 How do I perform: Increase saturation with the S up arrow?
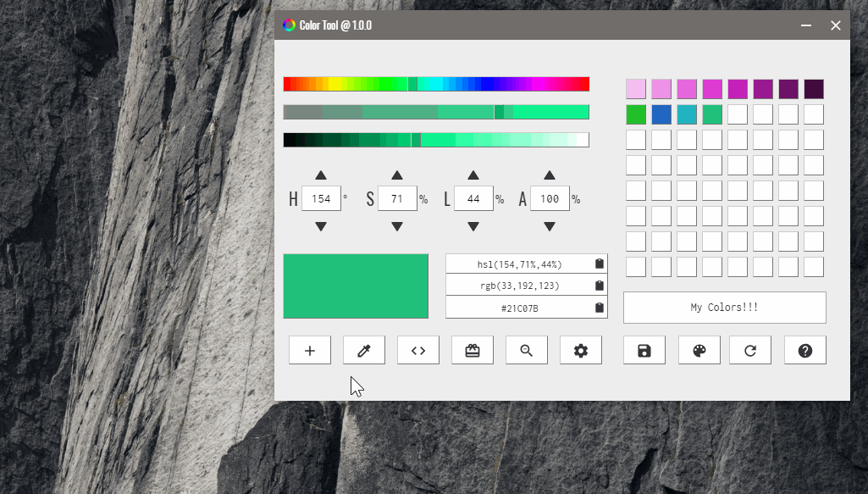[397, 175]
